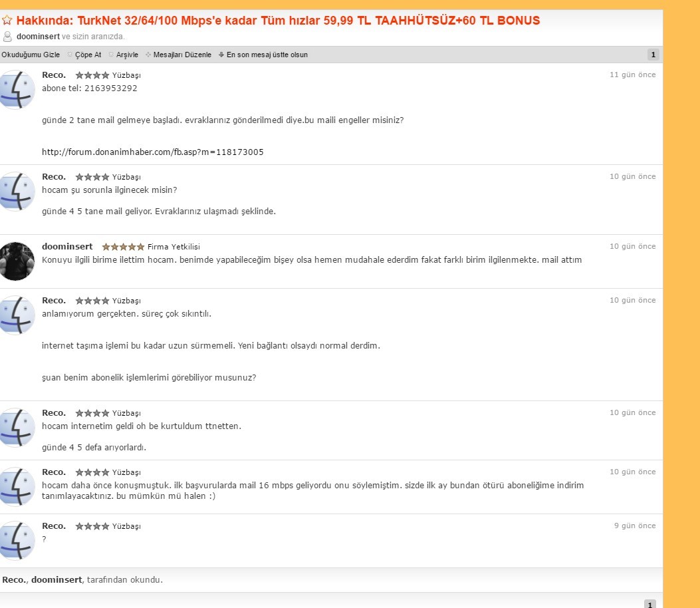The height and width of the screenshot is (608, 700).
Task: Select 'Arşivle' to archive the conversation
Action: (x=123, y=55)
